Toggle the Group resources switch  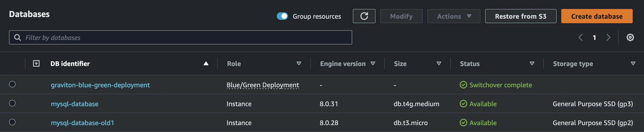[x=282, y=16]
